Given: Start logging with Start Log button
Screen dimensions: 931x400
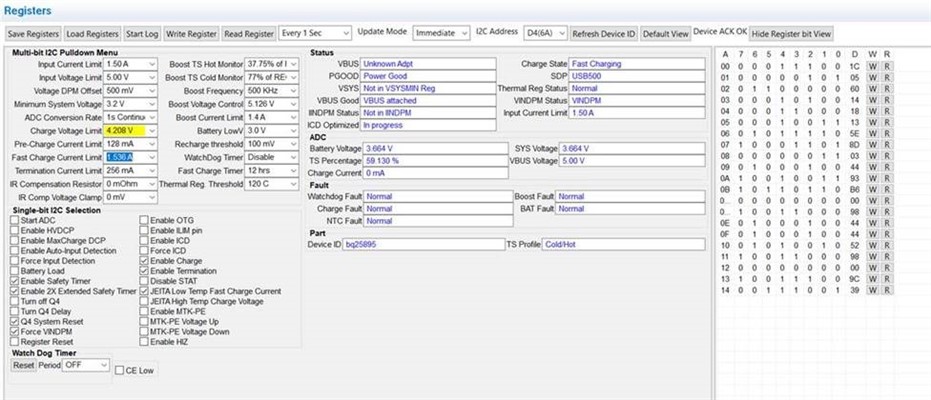Looking at the screenshot, I should point(142,34).
